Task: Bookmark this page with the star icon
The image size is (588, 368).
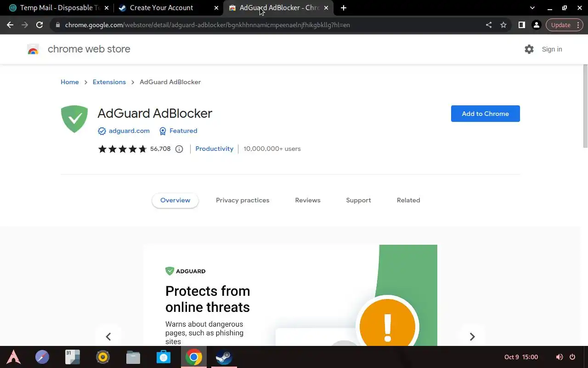Action: (503, 25)
